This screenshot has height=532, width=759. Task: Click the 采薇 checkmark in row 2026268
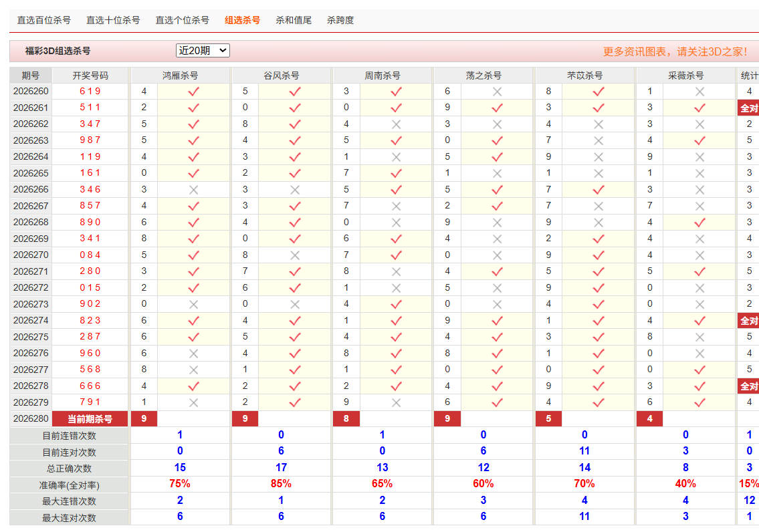click(x=699, y=223)
